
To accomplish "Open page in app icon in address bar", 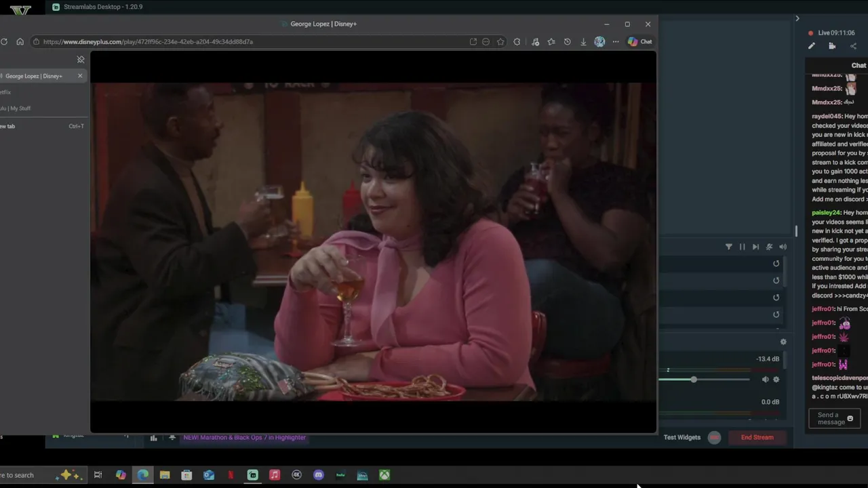I will tap(473, 41).
